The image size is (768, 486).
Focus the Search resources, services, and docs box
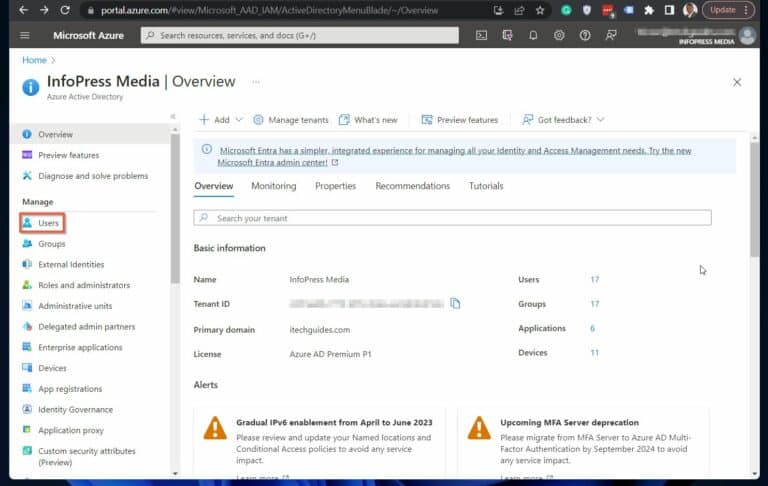pos(300,35)
